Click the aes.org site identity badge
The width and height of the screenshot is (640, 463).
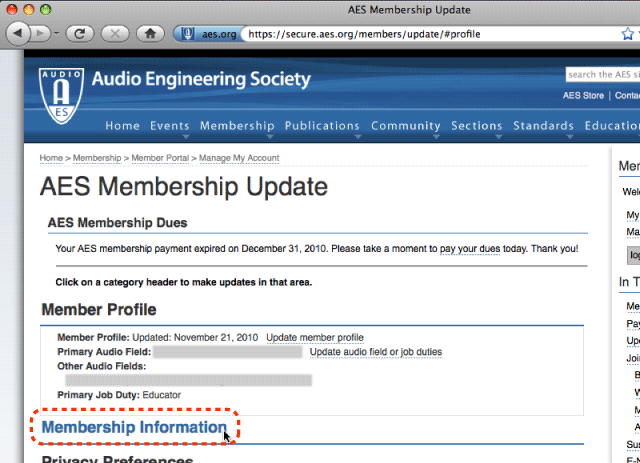(x=207, y=34)
